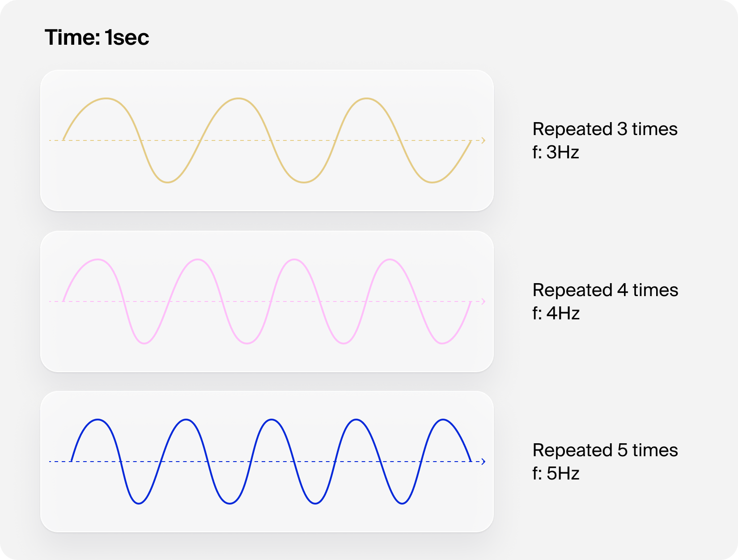Click the pink axis arrowhead

coord(483,301)
